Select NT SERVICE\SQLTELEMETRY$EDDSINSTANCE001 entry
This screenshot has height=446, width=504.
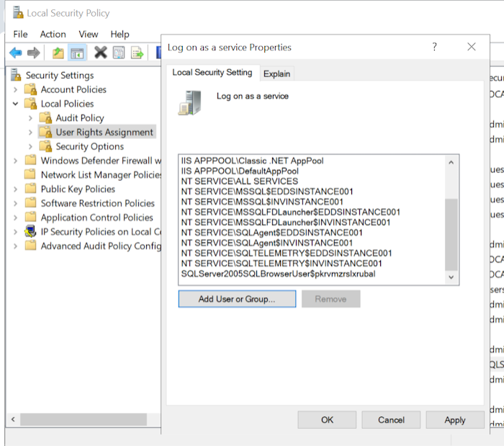pos(287,254)
